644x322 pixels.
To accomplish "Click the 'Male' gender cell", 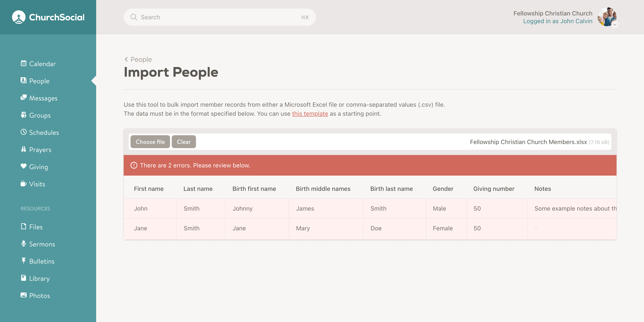I will click(x=446, y=208).
